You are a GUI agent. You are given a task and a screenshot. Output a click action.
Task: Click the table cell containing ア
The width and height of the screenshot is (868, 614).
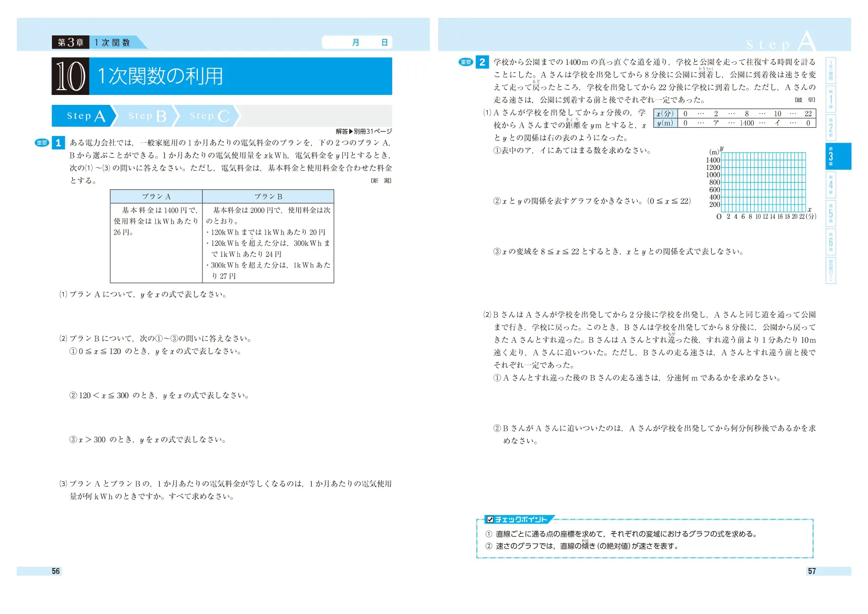(716, 123)
